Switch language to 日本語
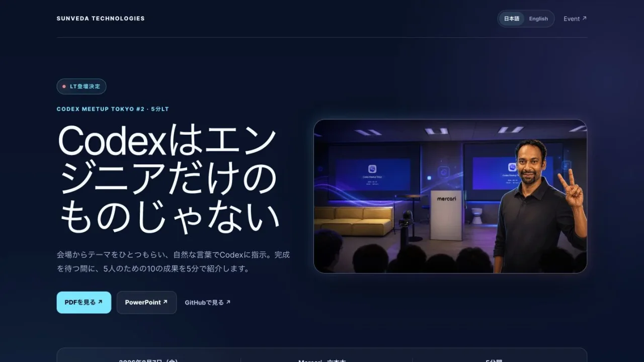This screenshot has width=644, height=362. (x=512, y=19)
